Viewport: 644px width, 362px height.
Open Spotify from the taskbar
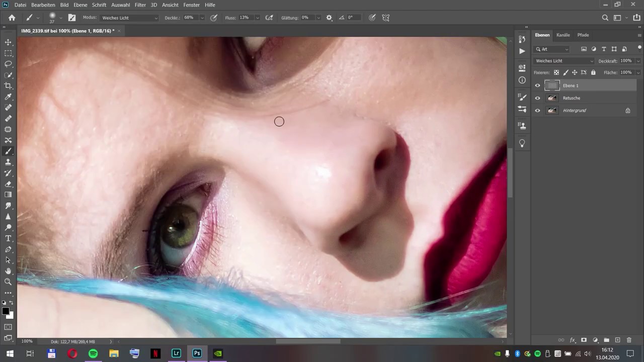point(93,353)
